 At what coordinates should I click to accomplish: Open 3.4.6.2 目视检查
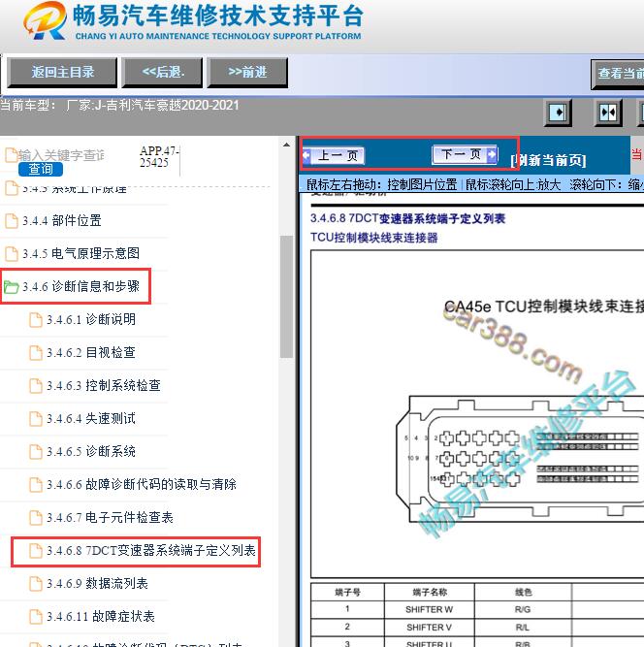91,352
